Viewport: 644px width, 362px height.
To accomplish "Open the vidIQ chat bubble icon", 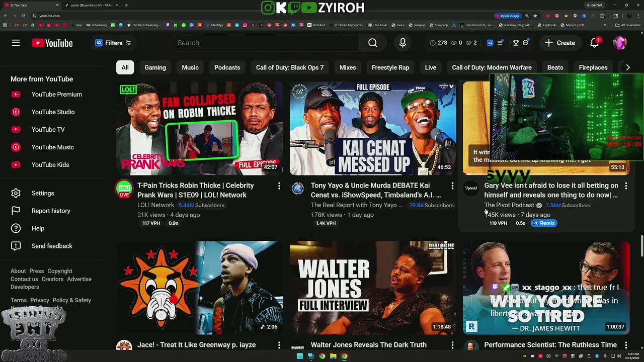I will pyautogui.click(x=526, y=43).
